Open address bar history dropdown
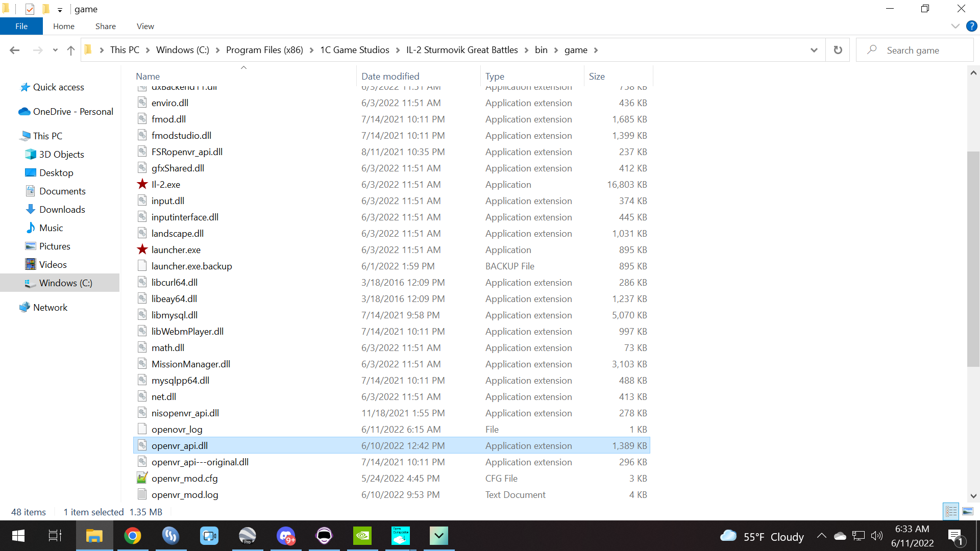 click(x=814, y=50)
